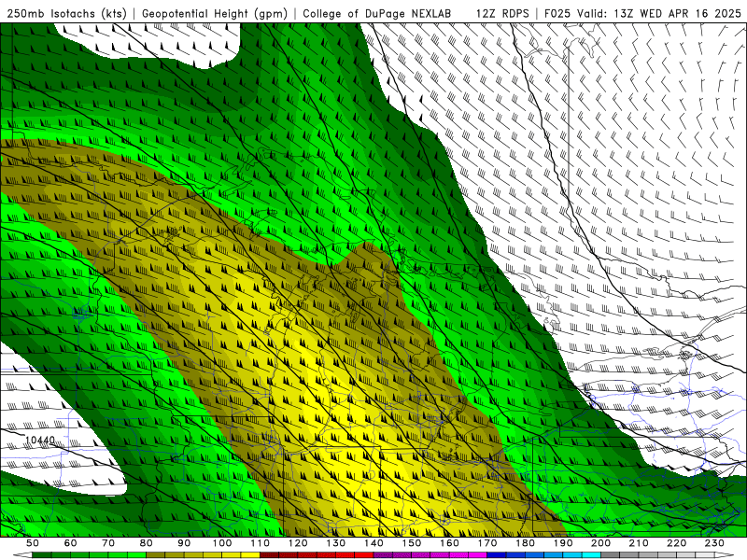Click the 110 value on the color scale
The image size is (747, 560).
261,543
